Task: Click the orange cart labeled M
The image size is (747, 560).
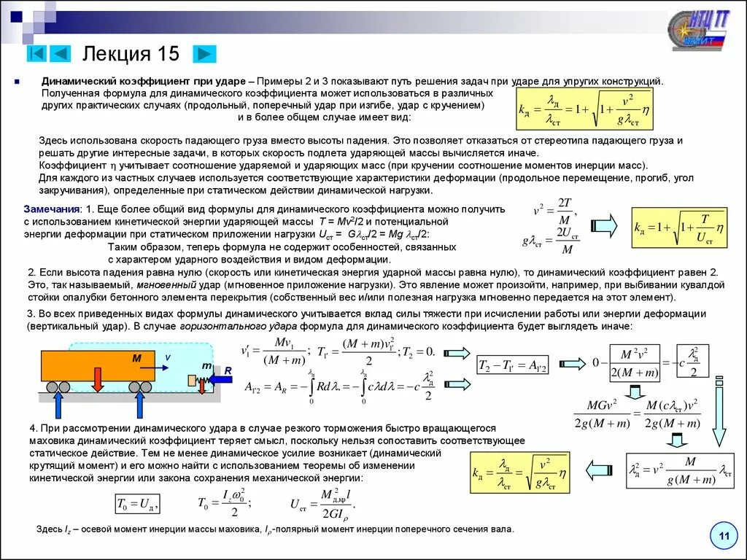Action: (x=98, y=366)
